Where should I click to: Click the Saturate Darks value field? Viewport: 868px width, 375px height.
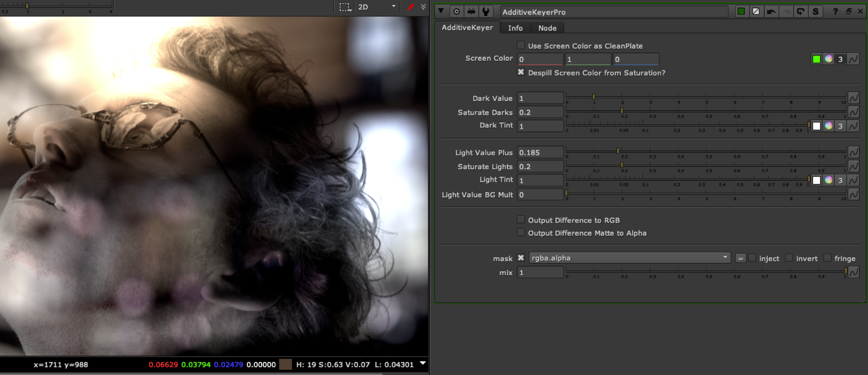coord(540,112)
